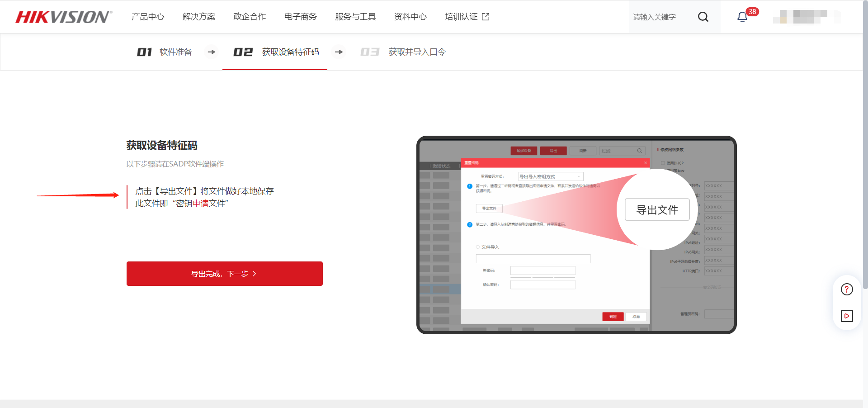The image size is (868, 408).
Task: Open the 解决方案 menu
Action: (199, 17)
